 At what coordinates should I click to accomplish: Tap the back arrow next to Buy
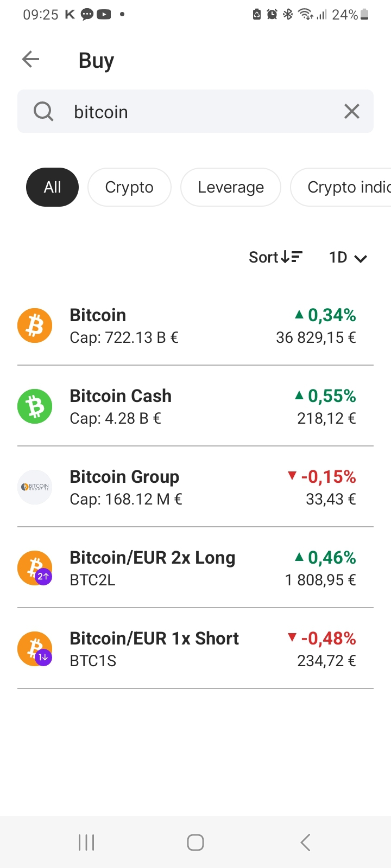click(31, 59)
